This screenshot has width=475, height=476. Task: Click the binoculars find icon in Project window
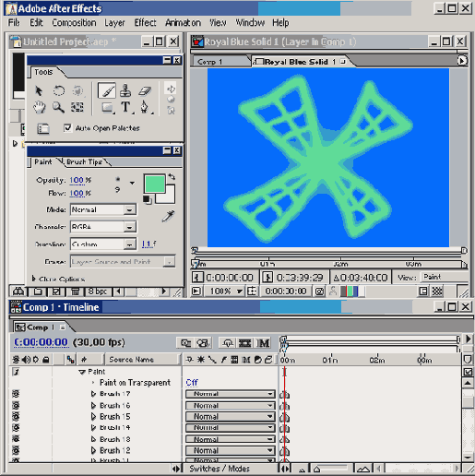point(18,291)
